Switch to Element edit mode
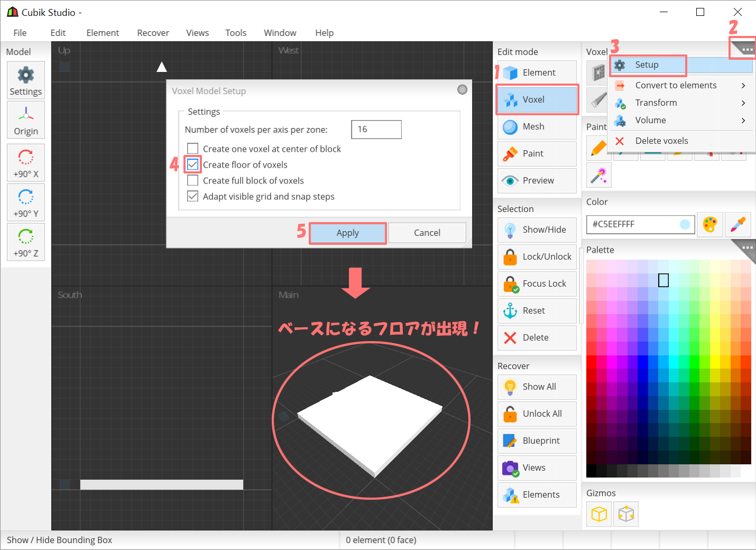Viewport: 756px width, 550px height. (537, 72)
